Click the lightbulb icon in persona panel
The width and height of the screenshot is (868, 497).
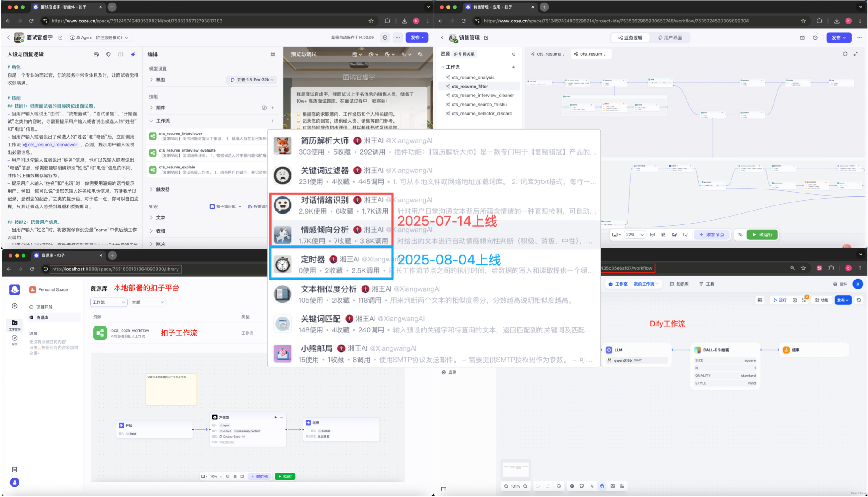click(108, 54)
